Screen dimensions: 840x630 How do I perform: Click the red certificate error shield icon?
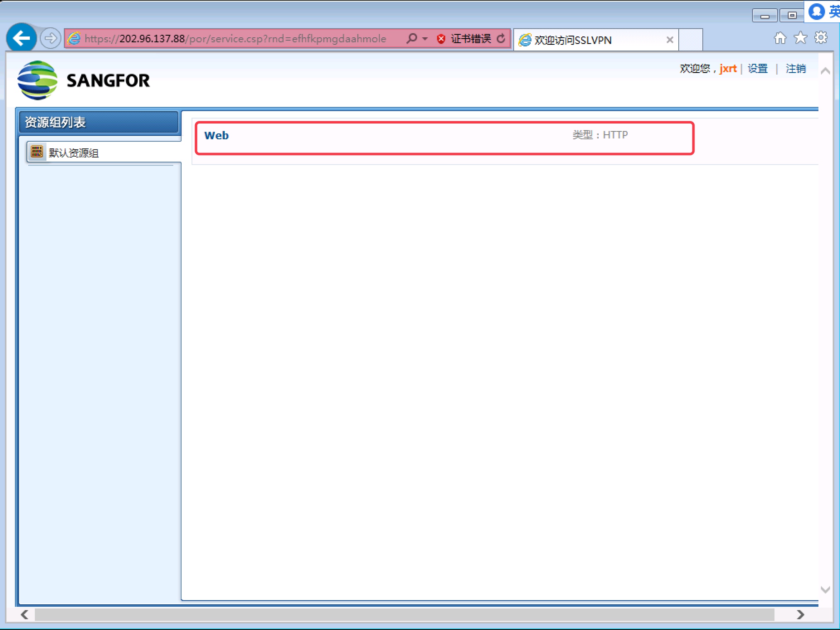pyautogui.click(x=441, y=39)
